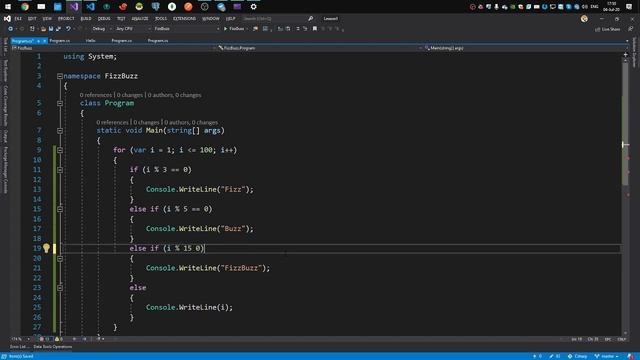Click the CRLF line ending indicator
The width and height of the screenshot is (640, 360).
coord(622,339)
